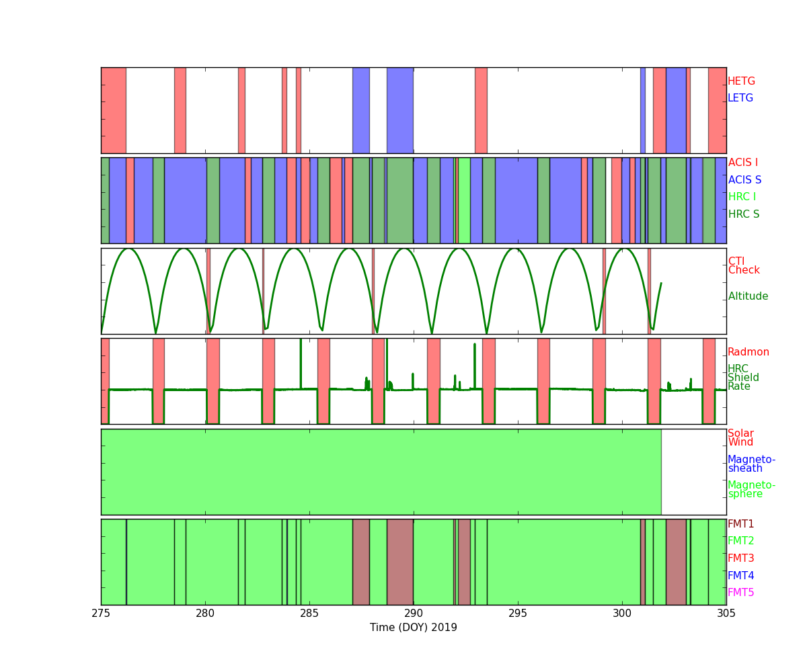Click the FMT1 legend label
807x672 pixels.
(x=740, y=524)
